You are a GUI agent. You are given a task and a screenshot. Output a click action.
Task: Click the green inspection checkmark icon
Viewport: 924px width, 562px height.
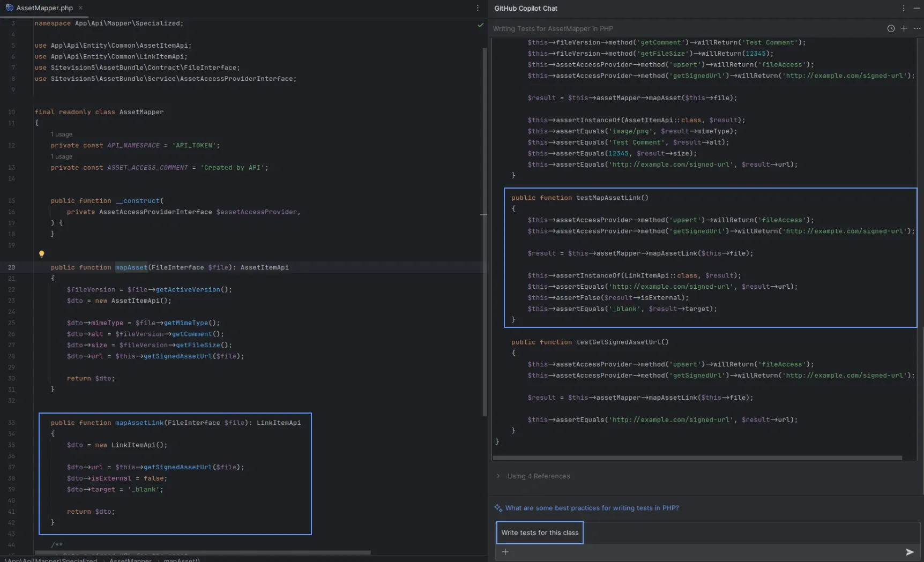[x=480, y=25]
